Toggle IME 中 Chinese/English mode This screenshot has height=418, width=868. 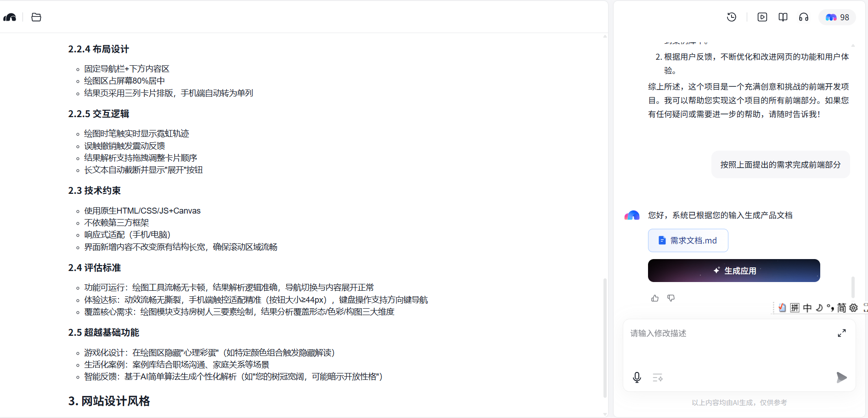tap(807, 308)
